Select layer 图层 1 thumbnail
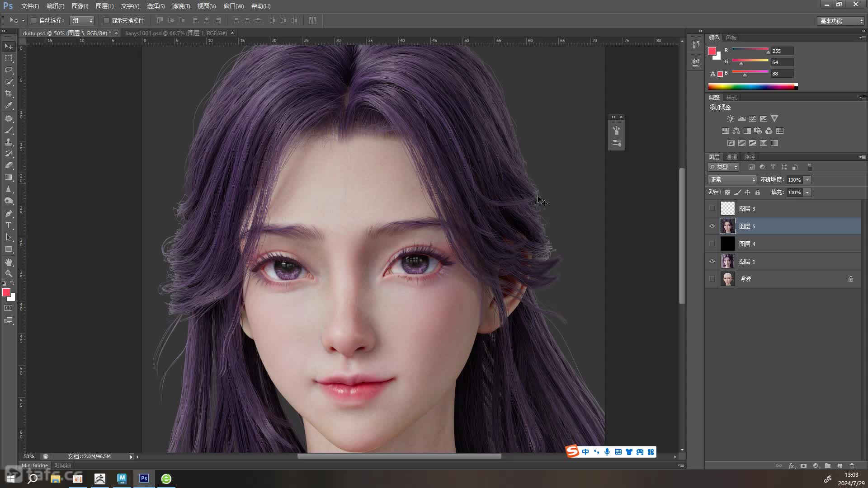Screen dimensions: 868x488 tap(727, 261)
